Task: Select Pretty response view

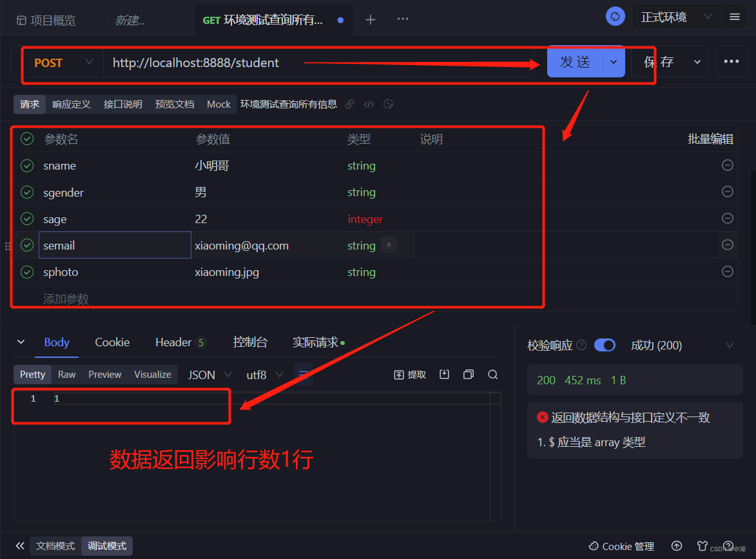Action: click(32, 374)
